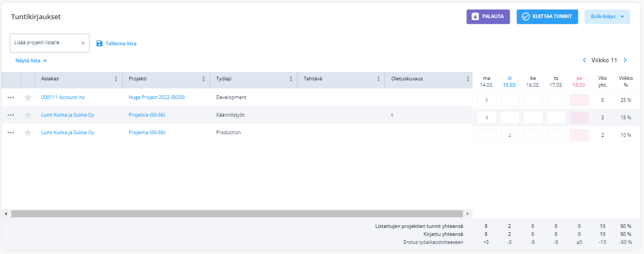Open row options for the Käännöstyöt row
Screen dimensions: 644x254
pos(11,115)
